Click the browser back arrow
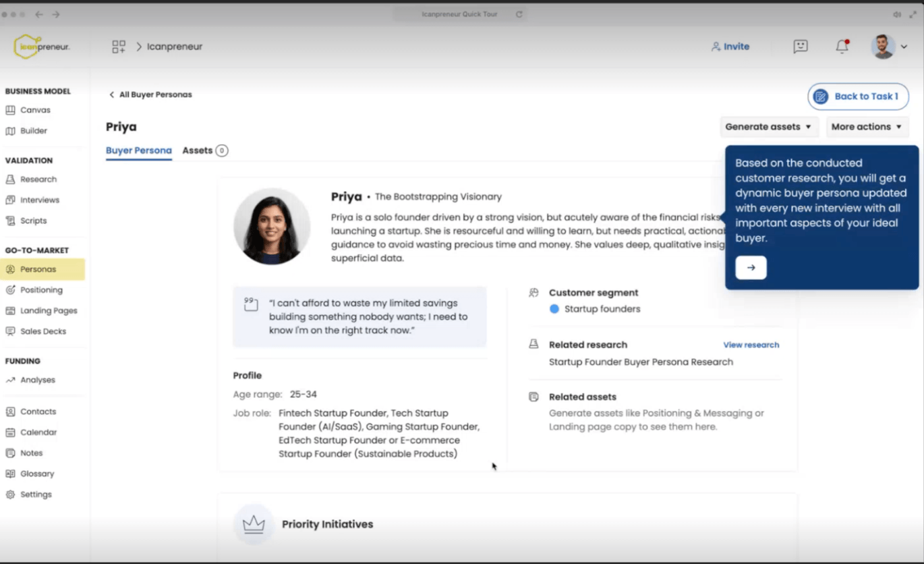This screenshot has height=564, width=924. [39, 14]
